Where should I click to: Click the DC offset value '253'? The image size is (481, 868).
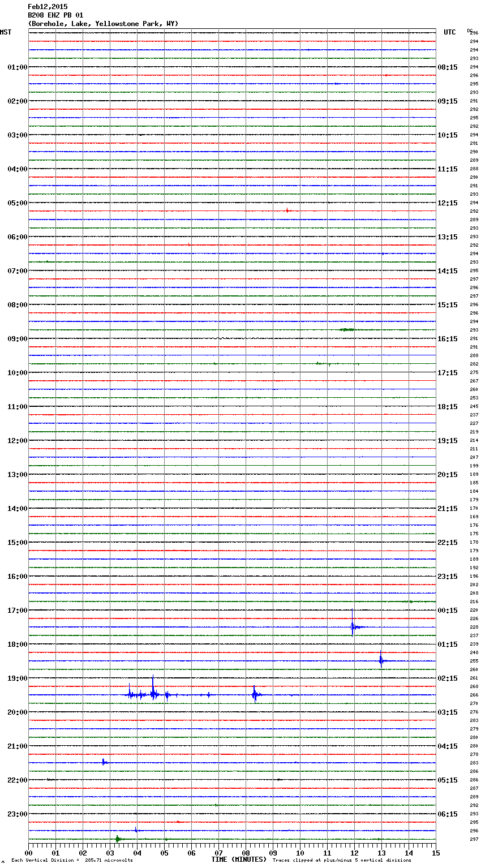click(474, 398)
